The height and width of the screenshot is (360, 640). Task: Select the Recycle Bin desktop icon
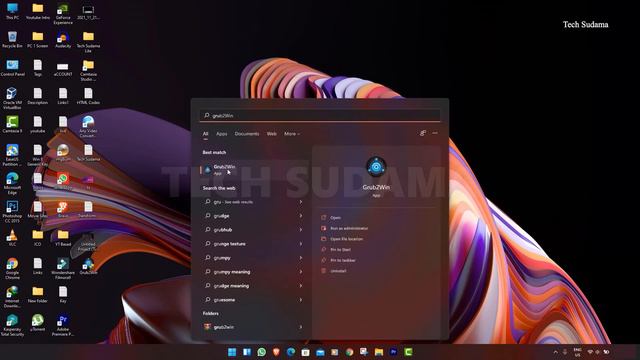(x=12, y=40)
